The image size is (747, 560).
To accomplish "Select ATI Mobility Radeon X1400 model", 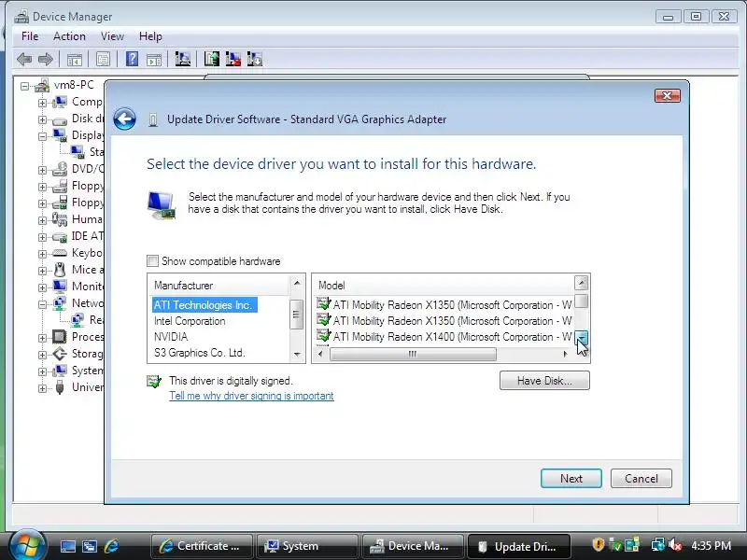I will [x=444, y=337].
